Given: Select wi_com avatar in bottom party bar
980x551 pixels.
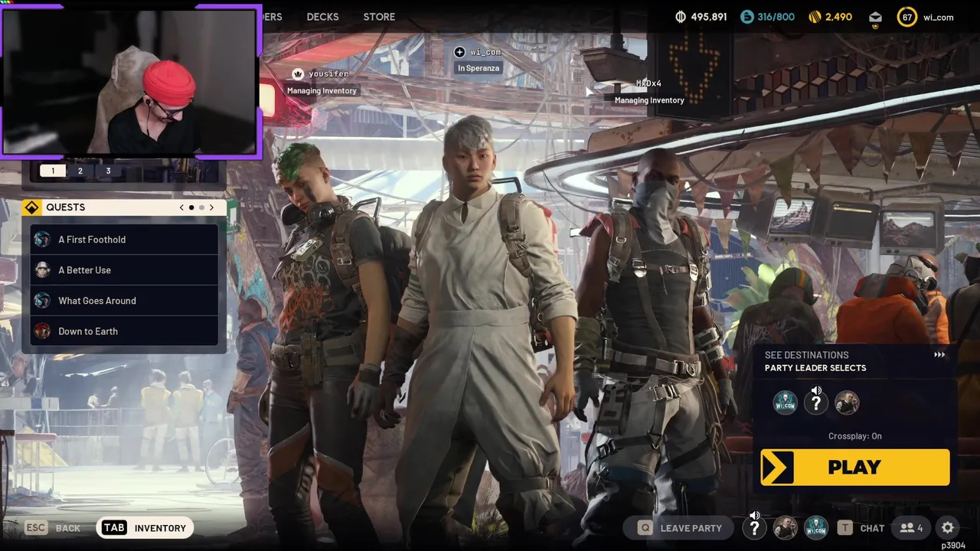Looking at the screenshot, I should tap(816, 527).
